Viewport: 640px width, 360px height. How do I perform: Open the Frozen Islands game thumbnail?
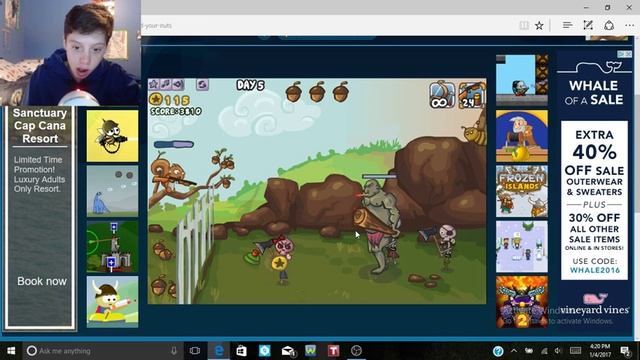pyautogui.click(x=522, y=191)
